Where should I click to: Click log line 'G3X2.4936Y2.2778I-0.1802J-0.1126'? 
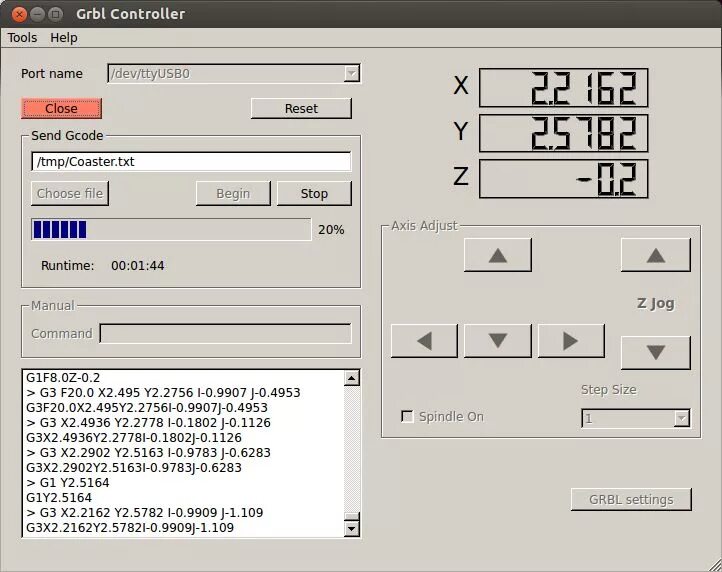coord(134,438)
